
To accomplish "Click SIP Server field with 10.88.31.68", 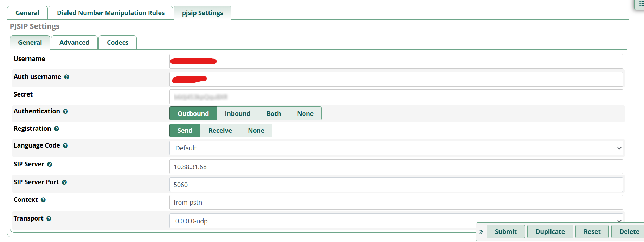I will [x=396, y=167].
